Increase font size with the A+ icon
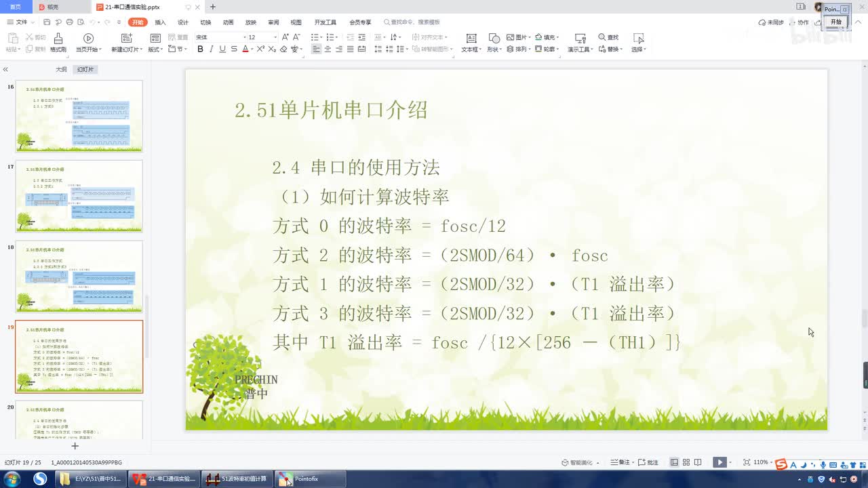This screenshot has height=488, width=868. pos(285,37)
